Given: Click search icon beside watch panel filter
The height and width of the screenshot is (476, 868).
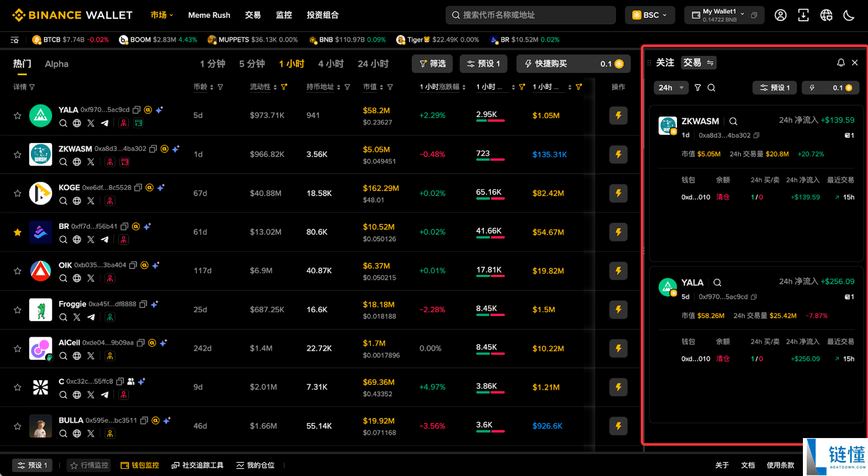Looking at the screenshot, I should [x=711, y=87].
